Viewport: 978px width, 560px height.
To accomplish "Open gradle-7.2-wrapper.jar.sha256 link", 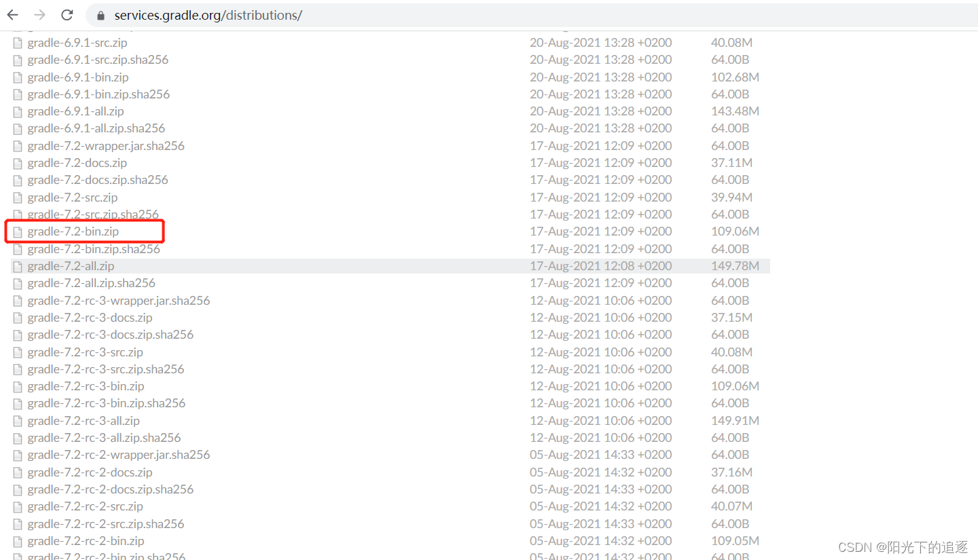I will (x=106, y=146).
